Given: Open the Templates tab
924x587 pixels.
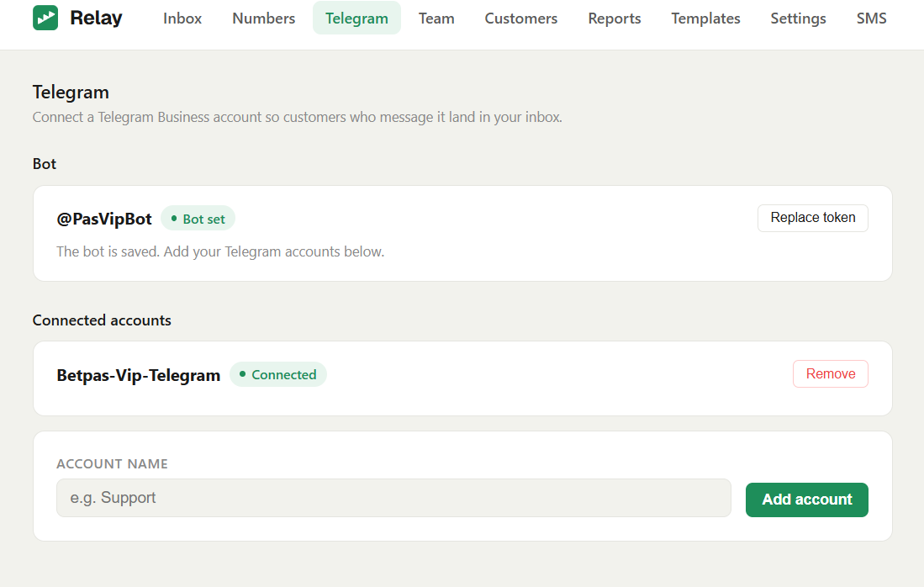Looking at the screenshot, I should click(x=705, y=19).
